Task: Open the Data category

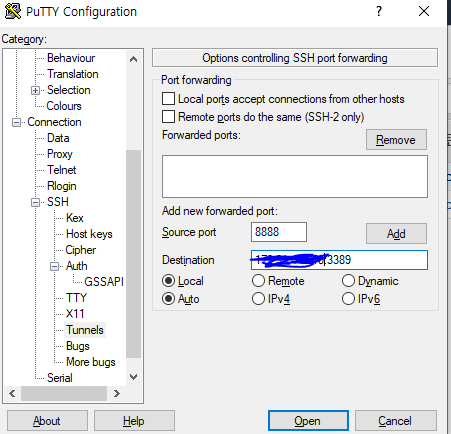Action: pyautogui.click(x=58, y=138)
